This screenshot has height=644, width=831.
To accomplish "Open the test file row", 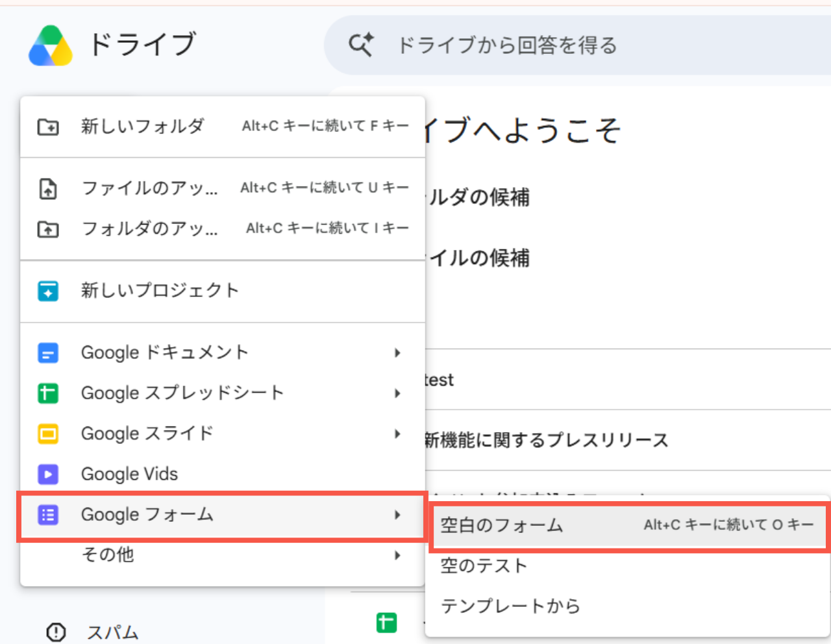I will 628,380.
